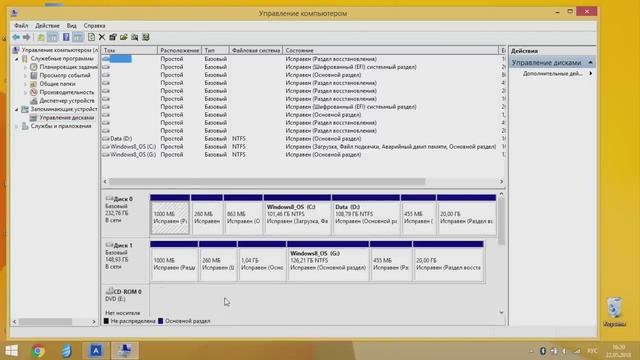This screenshot has width=640, height=360.
Task: Select Управление дисками in the tree
Action: tap(67, 118)
